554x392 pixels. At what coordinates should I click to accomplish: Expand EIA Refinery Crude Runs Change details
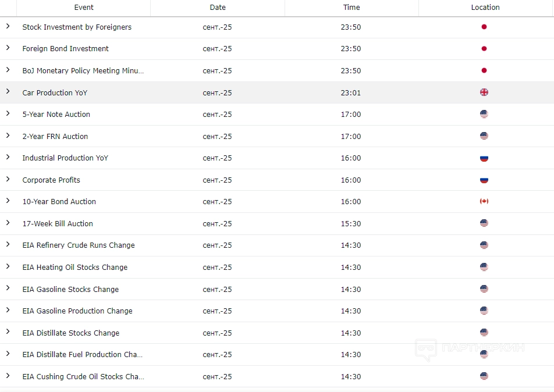[8, 245]
